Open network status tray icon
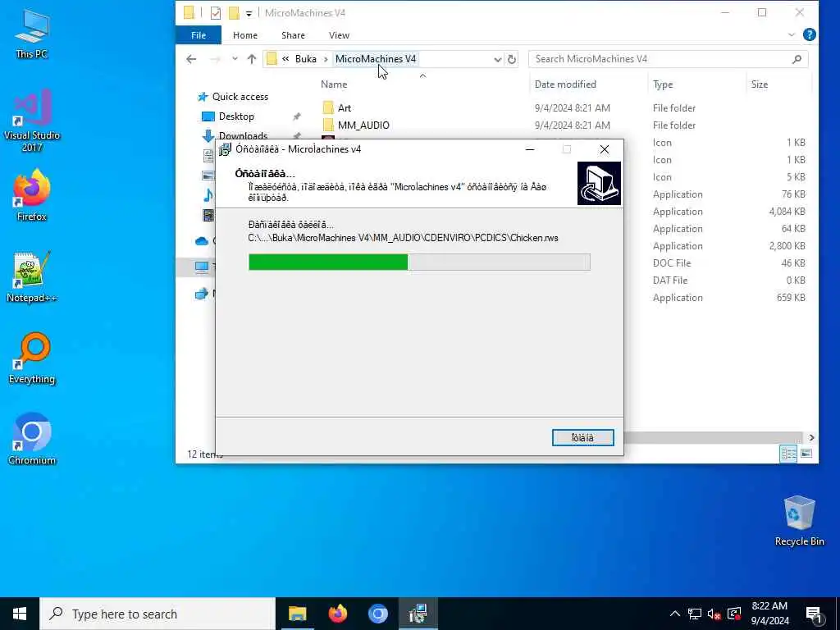This screenshot has width=840, height=630. tap(695, 614)
